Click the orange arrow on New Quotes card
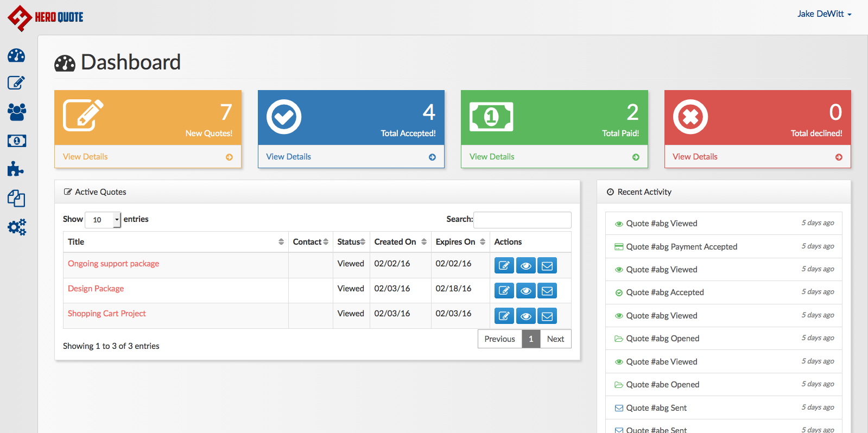The height and width of the screenshot is (433, 868). (x=229, y=157)
